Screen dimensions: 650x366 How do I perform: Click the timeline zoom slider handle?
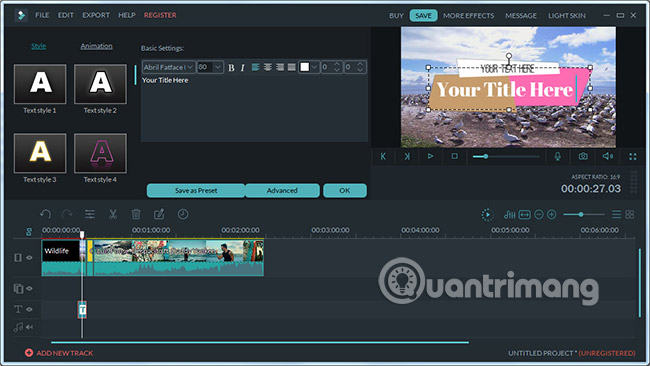point(581,214)
